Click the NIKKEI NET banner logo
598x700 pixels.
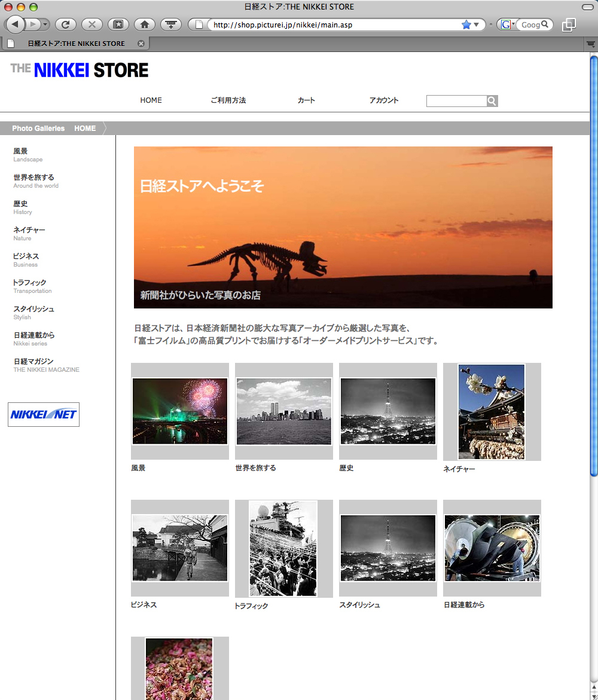(43, 414)
